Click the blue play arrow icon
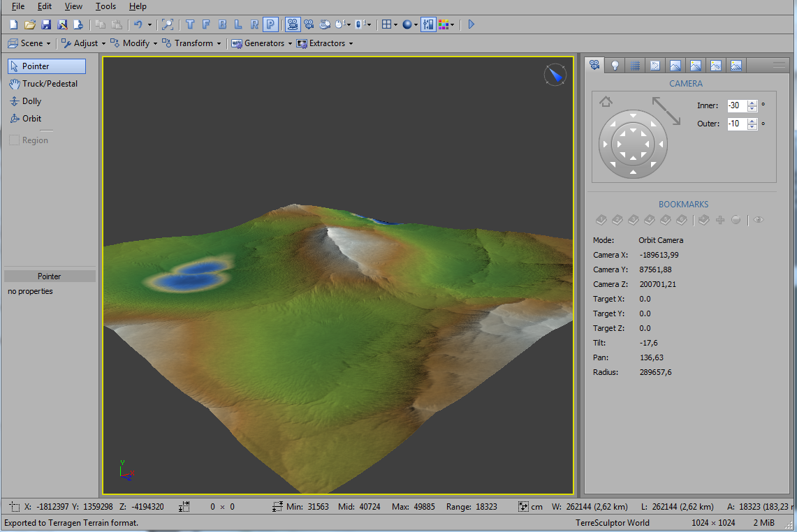Viewport: 797px width, 532px height. (x=471, y=24)
